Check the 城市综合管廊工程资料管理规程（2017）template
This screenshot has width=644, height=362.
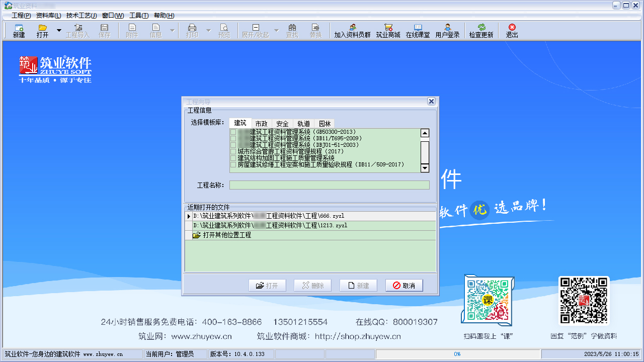[232, 151]
